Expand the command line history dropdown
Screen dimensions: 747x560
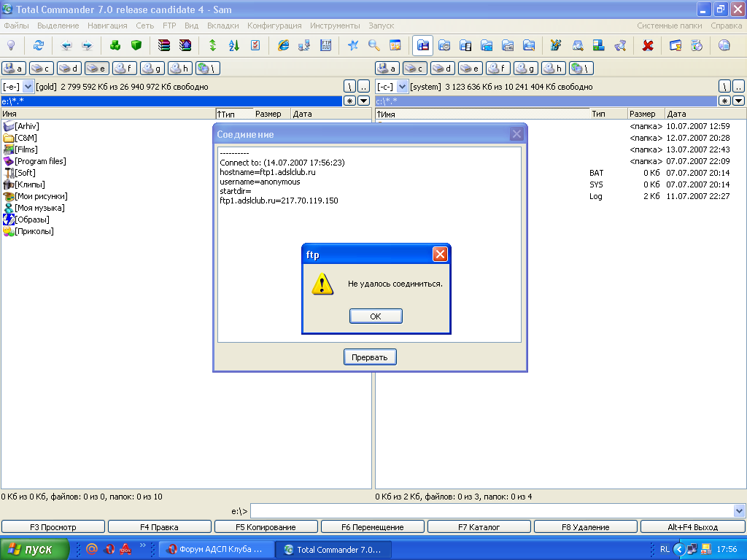[739, 511]
